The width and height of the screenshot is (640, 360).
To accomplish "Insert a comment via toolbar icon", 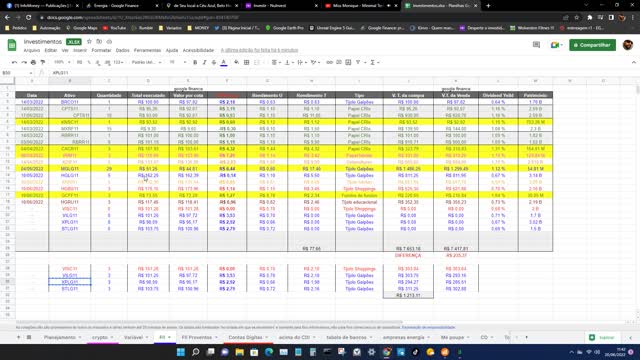I will 339,62.
